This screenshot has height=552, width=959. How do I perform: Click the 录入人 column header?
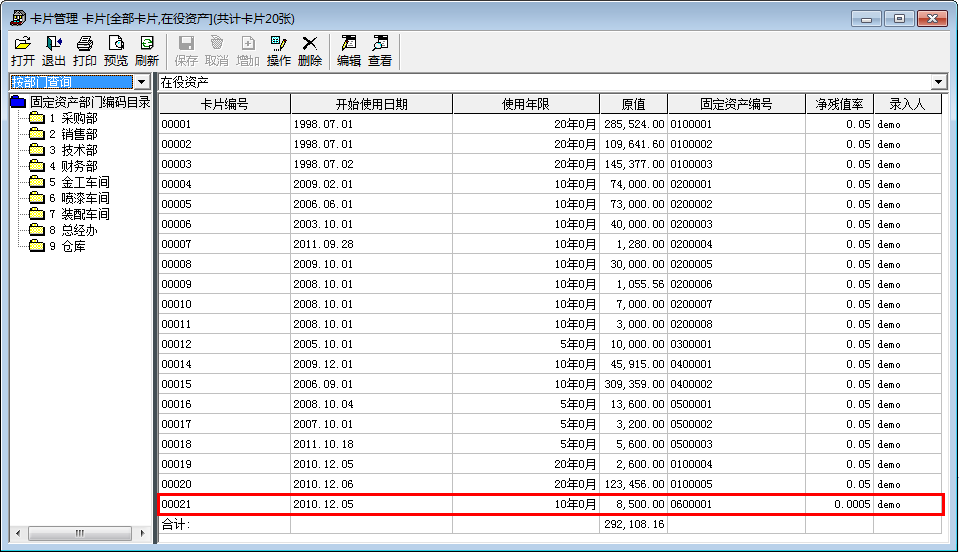click(907, 104)
